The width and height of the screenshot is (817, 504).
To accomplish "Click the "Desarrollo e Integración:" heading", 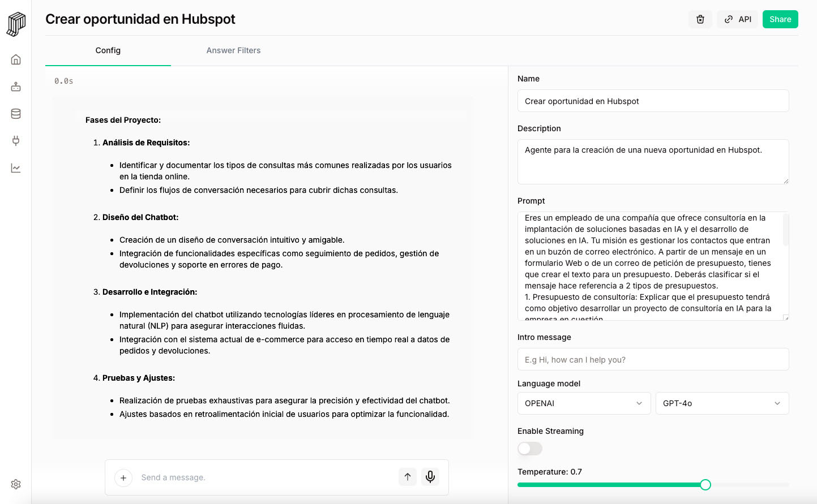I will click(150, 292).
